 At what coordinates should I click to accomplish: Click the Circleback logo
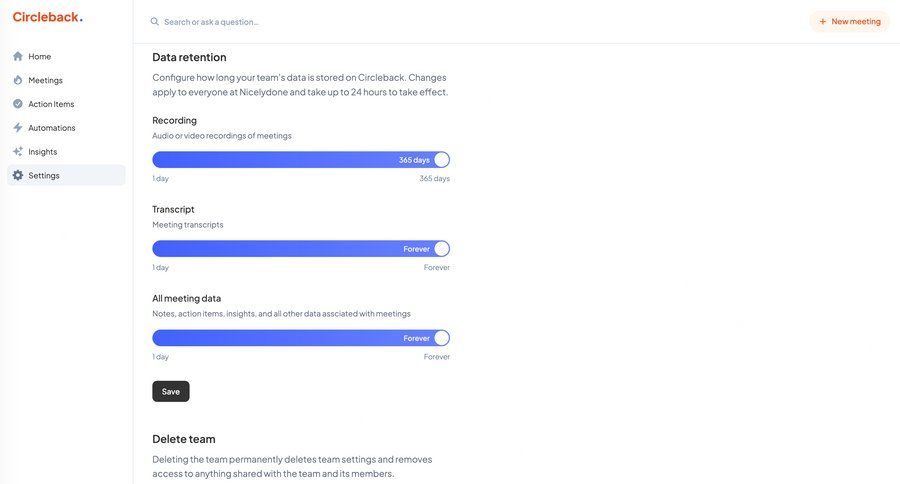47,17
